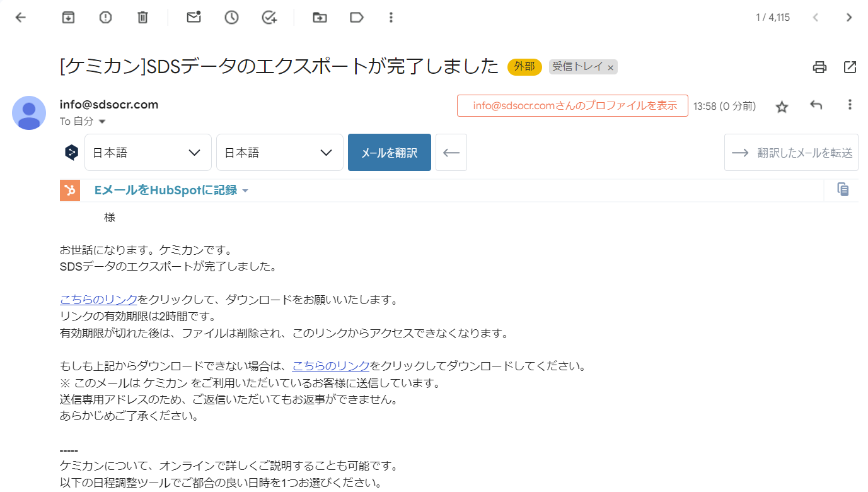This screenshot has width=868, height=492.
Task: Open the target language 日本語 dropdown
Action: pyautogui.click(x=280, y=152)
